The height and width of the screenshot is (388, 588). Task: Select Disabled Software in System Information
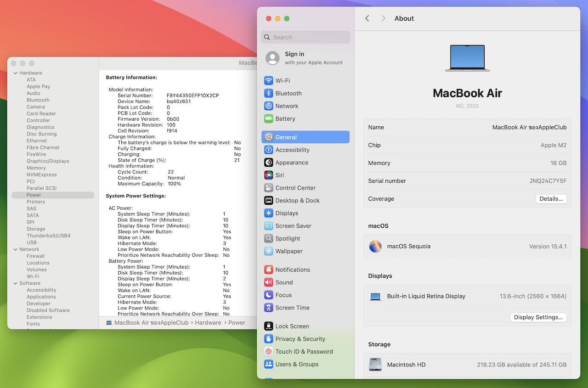[48, 310]
